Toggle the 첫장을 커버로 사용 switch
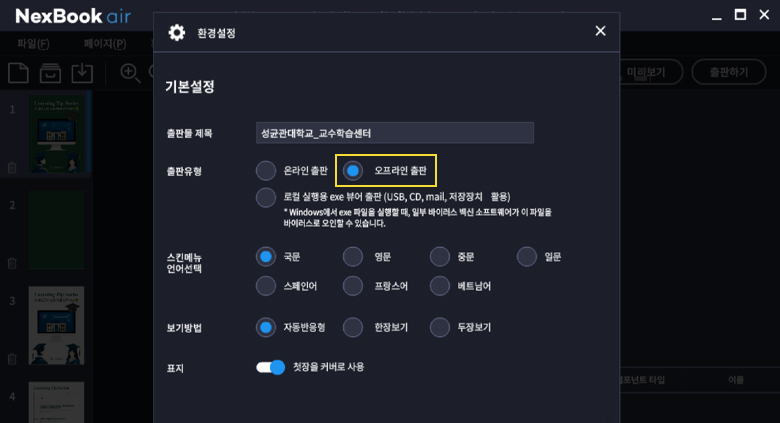Viewport: 780px width, 423px height. pyautogui.click(x=271, y=367)
